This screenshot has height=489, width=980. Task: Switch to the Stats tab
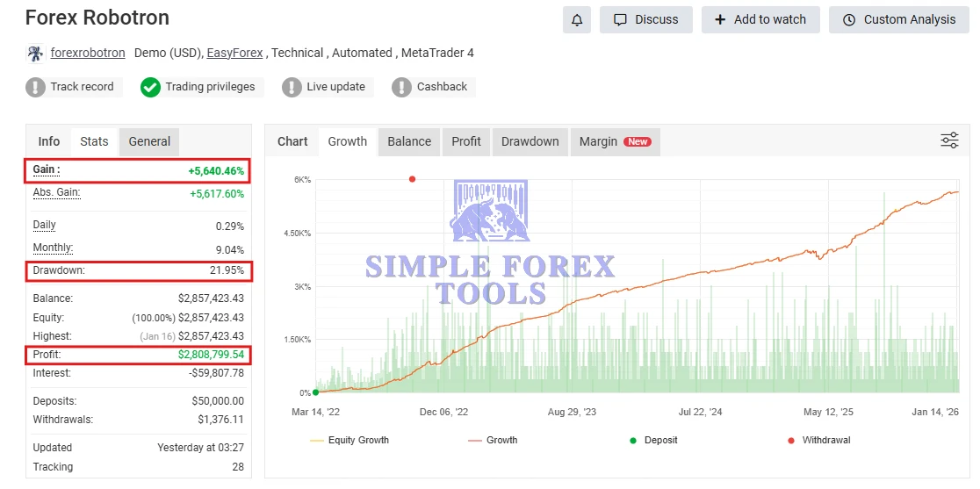click(94, 141)
